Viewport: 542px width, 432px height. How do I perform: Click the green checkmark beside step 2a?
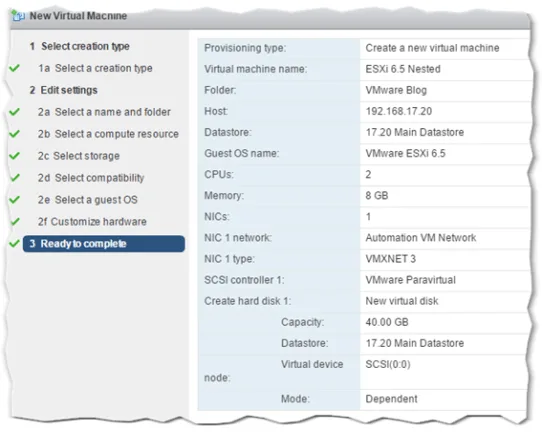coord(14,112)
